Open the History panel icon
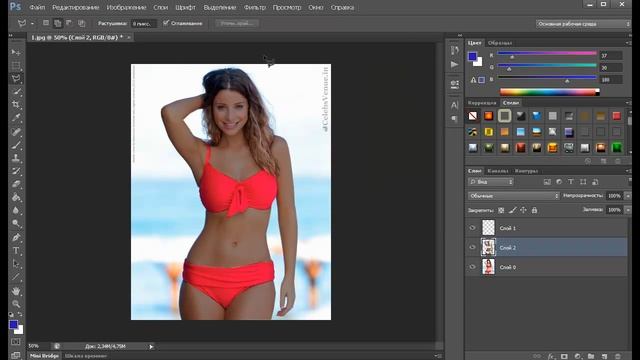640x360 pixels. (x=454, y=50)
